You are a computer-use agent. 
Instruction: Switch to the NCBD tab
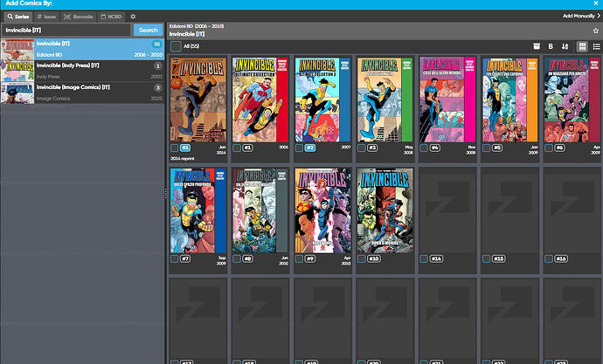point(111,17)
